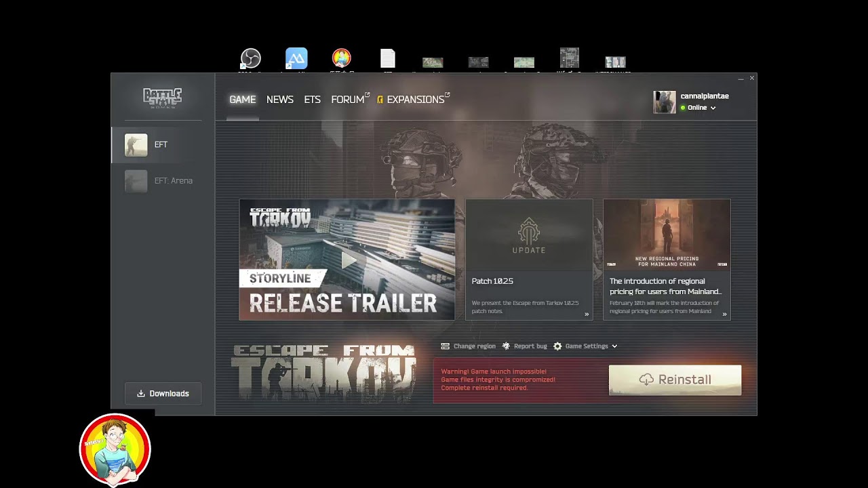
Task: Switch to the GAME tab
Action: point(243,100)
